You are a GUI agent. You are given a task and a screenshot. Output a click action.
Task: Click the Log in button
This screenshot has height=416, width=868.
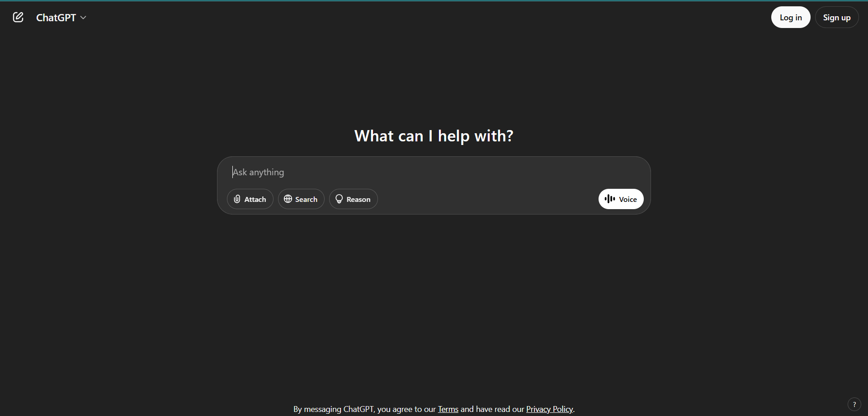click(791, 17)
